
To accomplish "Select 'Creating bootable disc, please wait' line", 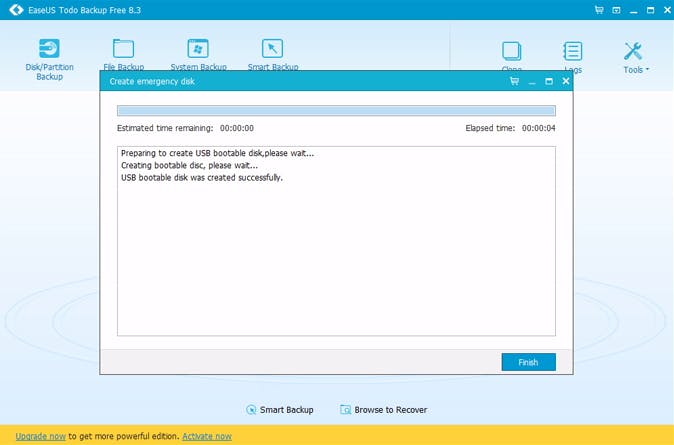I will pyautogui.click(x=189, y=166).
